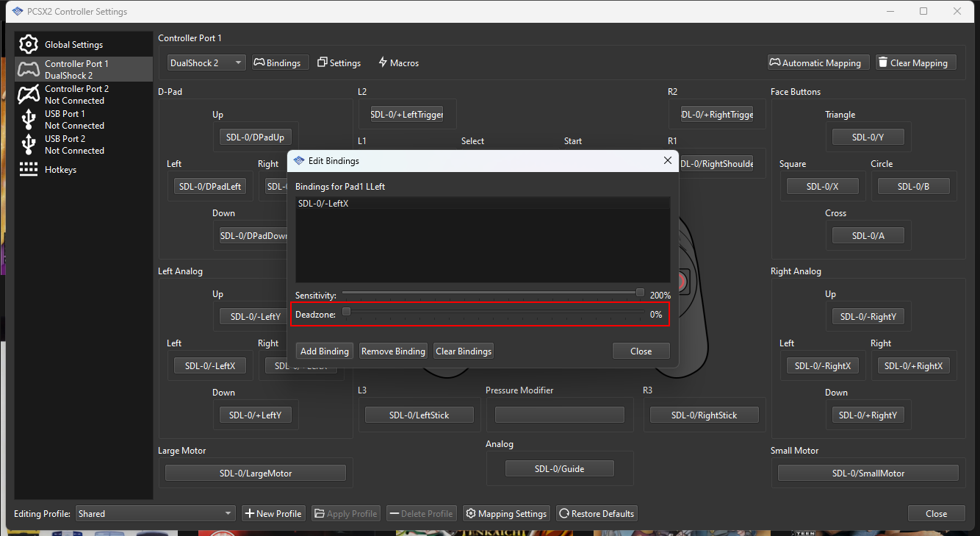Click the Mapping Settings gear icon

pyautogui.click(x=470, y=513)
